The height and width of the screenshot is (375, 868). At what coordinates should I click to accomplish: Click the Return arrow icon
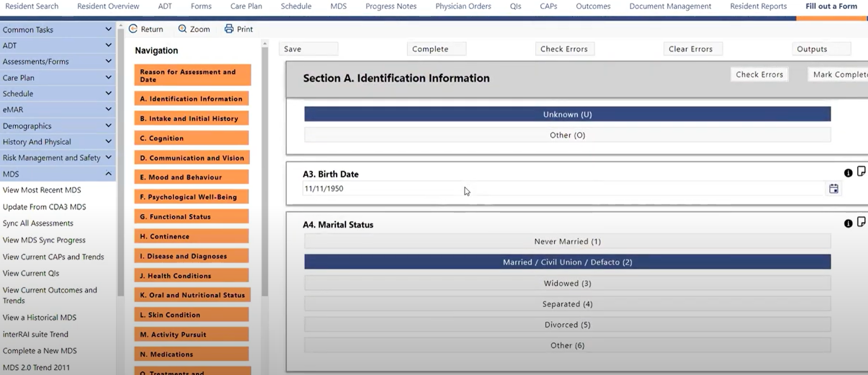133,29
